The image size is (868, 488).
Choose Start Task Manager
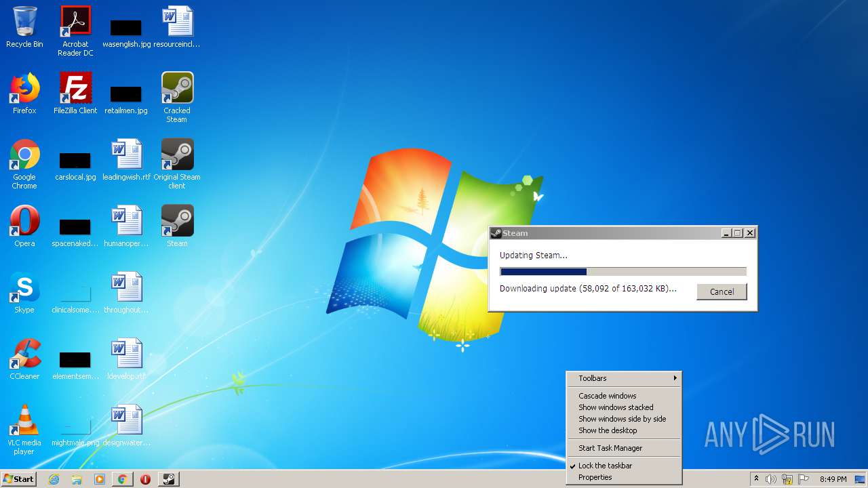pyautogui.click(x=624, y=448)
